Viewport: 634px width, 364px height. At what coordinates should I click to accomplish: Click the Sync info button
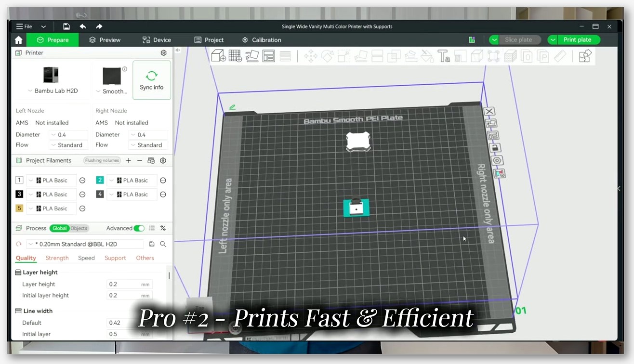tap(152, 80)
